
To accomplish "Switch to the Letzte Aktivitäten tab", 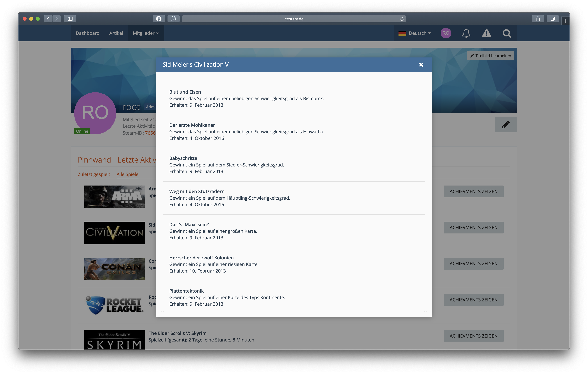I will tap(137, 160).
